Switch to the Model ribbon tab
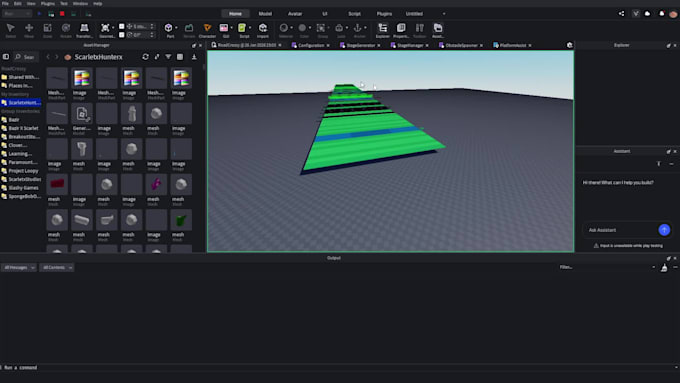This screenshot has height=383, width=680. (265, 14)
